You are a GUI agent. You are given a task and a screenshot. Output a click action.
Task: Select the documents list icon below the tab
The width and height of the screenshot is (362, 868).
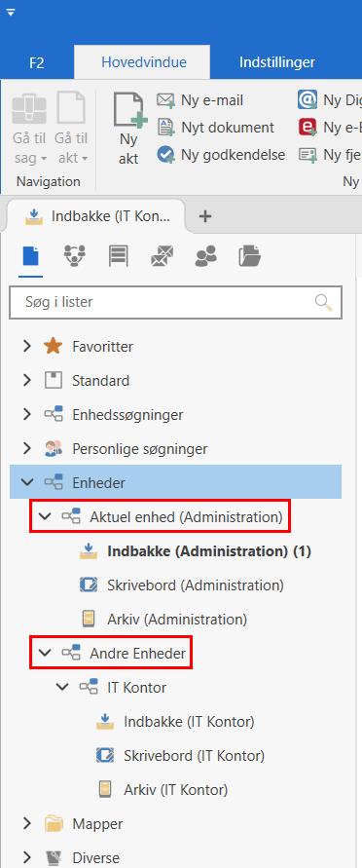tap(30, 256)
